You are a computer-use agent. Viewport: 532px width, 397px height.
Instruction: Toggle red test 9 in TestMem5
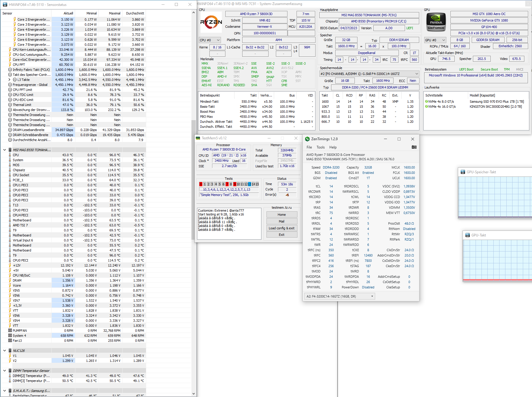tap(235, 184)
